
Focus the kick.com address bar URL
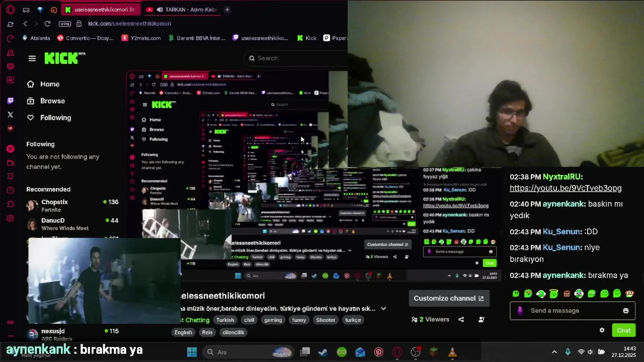[x=129, y=24]
